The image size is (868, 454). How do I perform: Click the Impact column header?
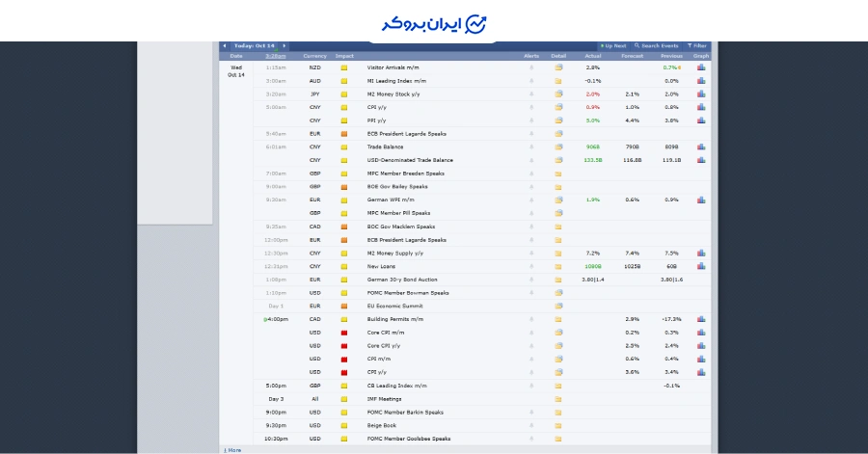(344, 56)
